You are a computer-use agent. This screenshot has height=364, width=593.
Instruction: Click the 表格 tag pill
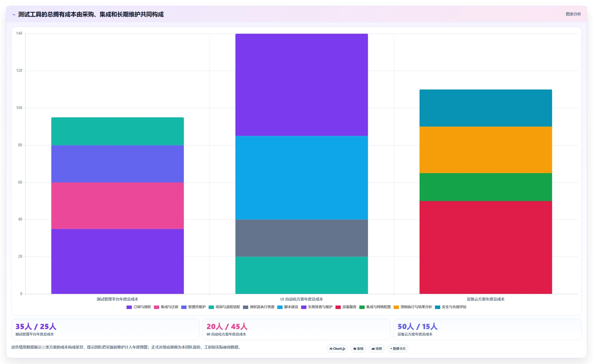(358, 349)
